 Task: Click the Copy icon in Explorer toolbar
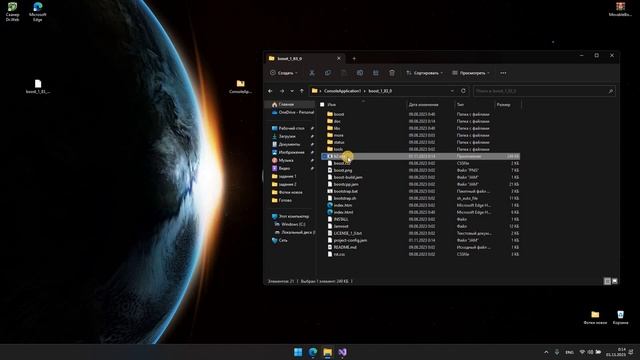328,73
